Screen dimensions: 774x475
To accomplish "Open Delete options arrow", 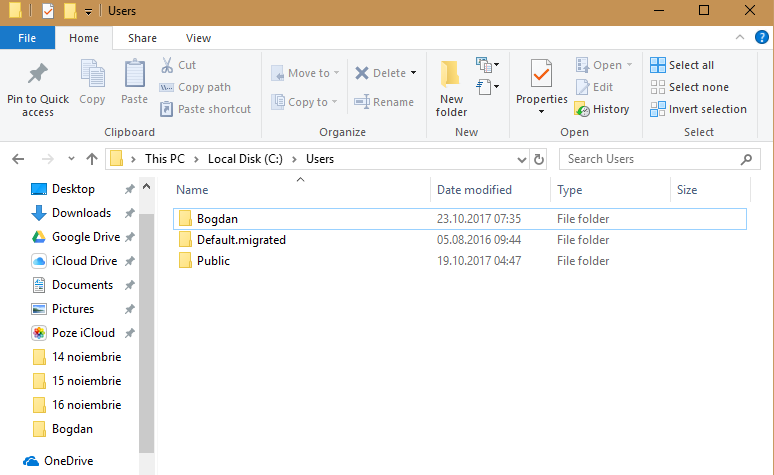I will point(413,73).
